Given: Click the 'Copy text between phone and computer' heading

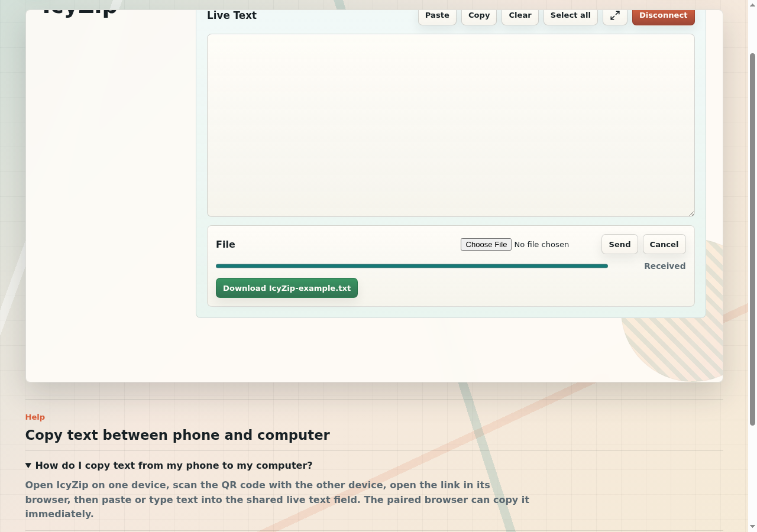Looking at the screenshot, I should click(177, 435).
